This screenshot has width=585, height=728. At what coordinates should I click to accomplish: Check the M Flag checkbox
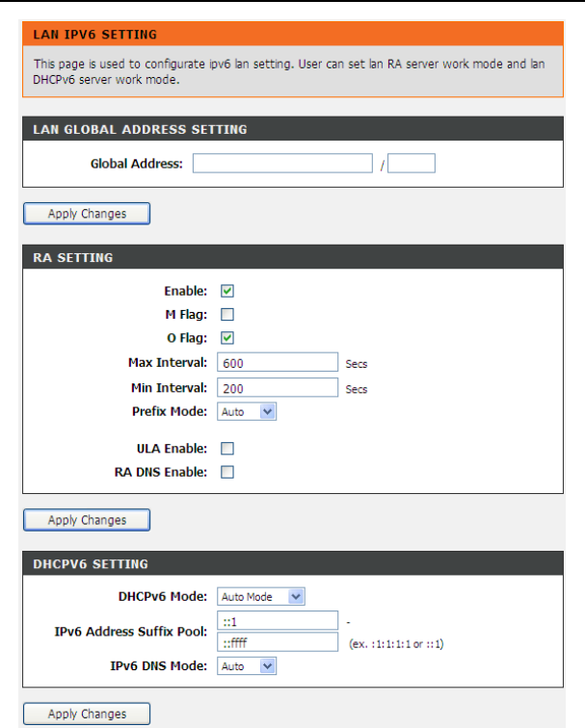pyautogui.click(x=227, y=315)
